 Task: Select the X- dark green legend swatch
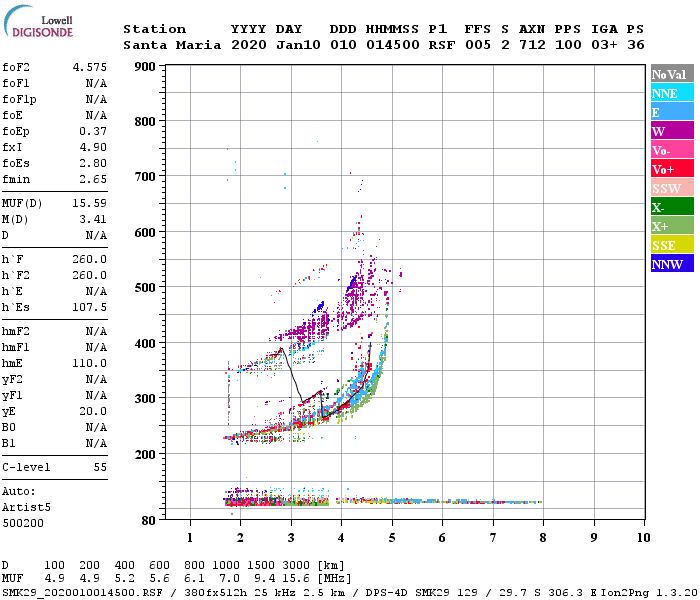[x=672, y=207]
